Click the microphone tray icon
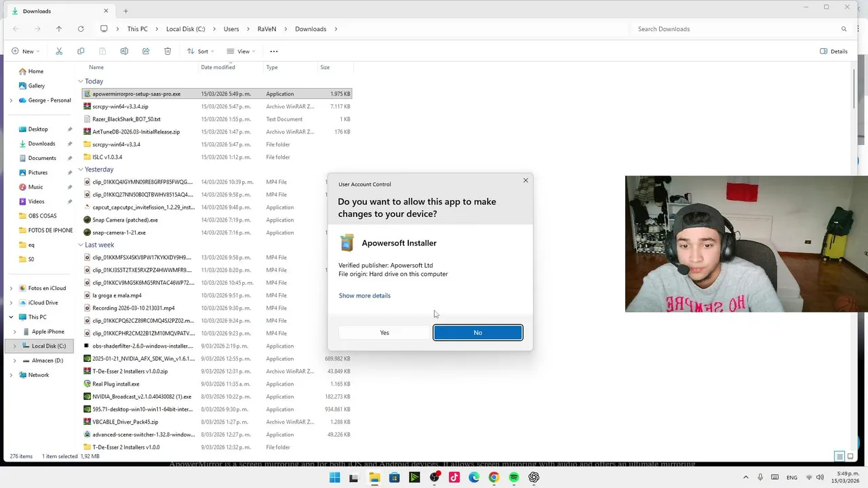 [760, 478]
